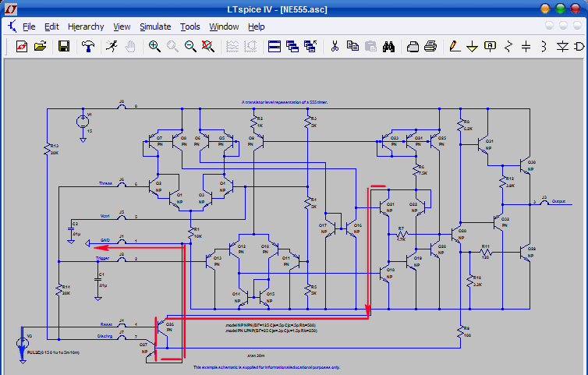Click the green maximize window button
This screenshot has height=375, width=588.
[560, 8]
